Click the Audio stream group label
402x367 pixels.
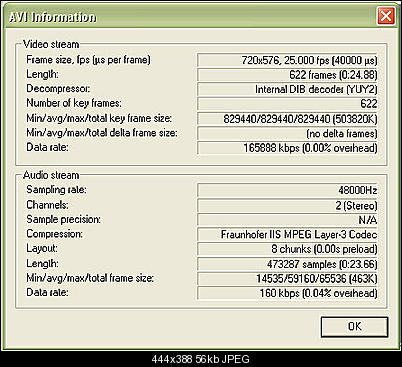[x=51, y=175]
